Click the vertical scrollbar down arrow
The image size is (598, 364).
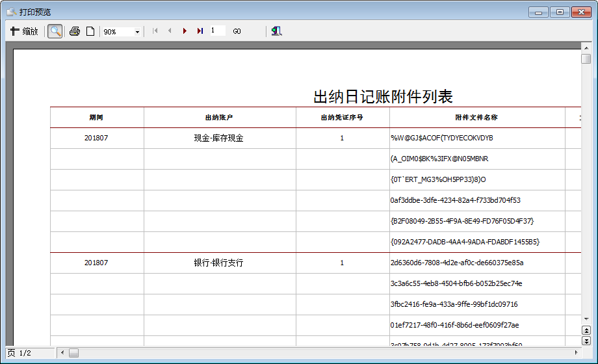click(x=586, y=318)
